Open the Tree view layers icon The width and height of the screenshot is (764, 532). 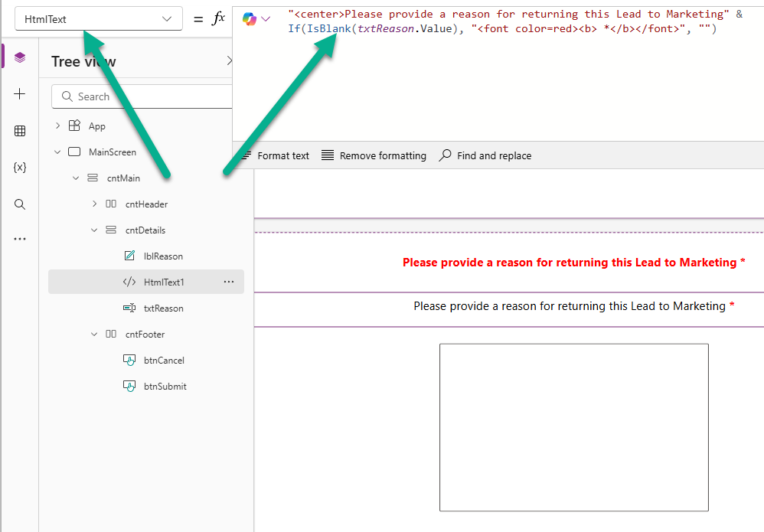(x=20, y=57)
